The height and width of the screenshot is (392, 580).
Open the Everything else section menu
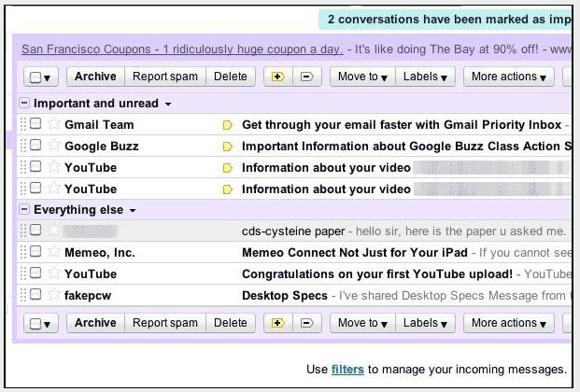(133, 211)
